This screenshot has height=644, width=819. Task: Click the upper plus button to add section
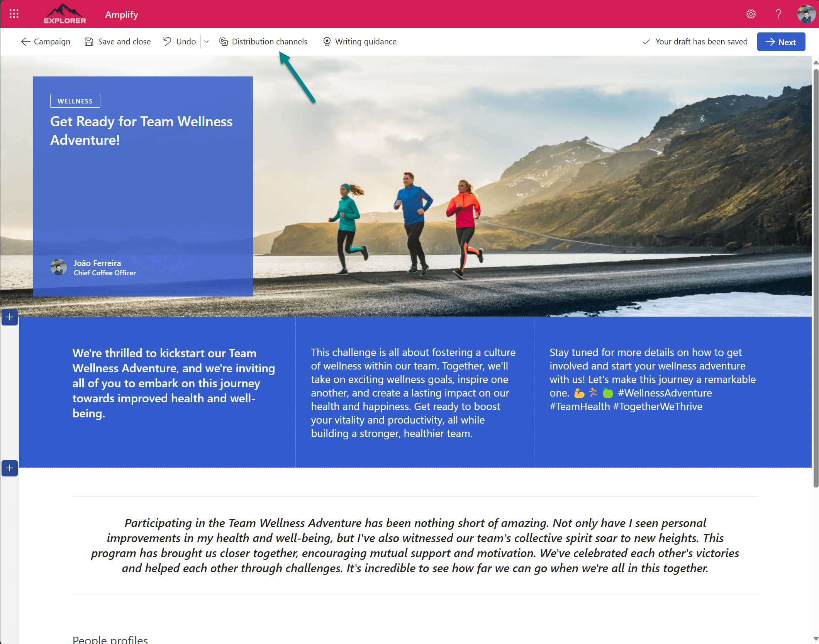point(9,317)
